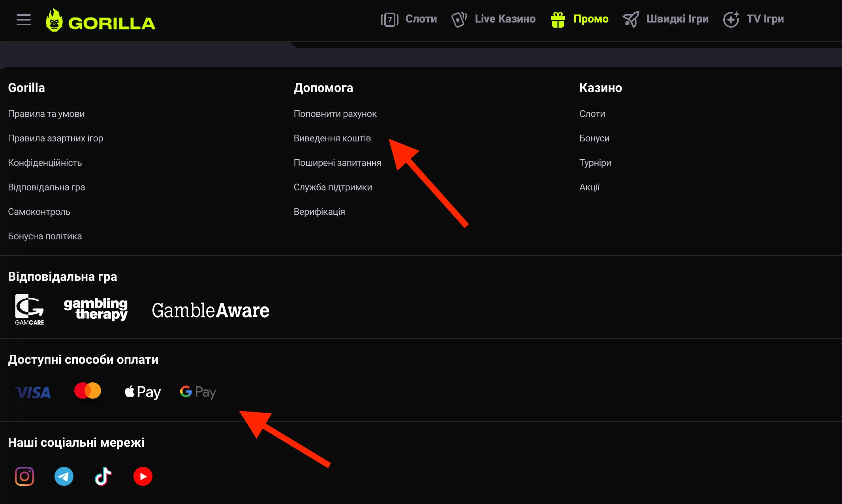Open the Служба підтримки link
The width and height of the screenshot is (842, 504).
pyautogui.click(x=333, y=187)
